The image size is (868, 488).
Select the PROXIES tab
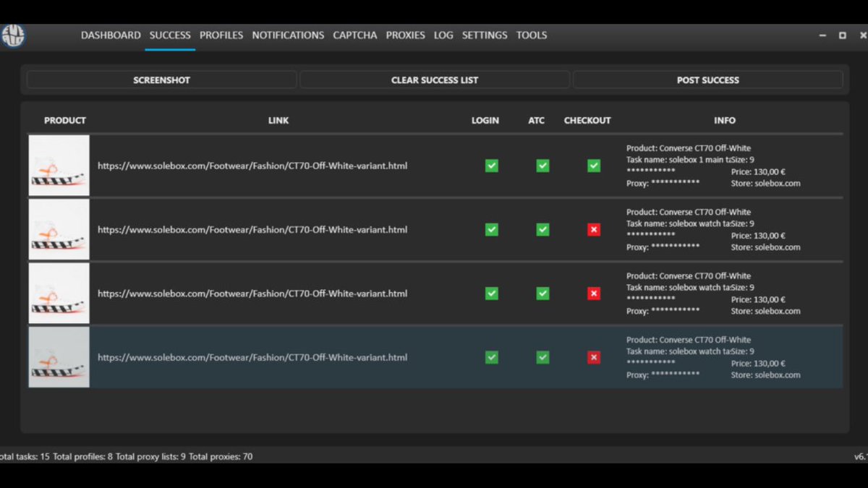click(406, 35)
